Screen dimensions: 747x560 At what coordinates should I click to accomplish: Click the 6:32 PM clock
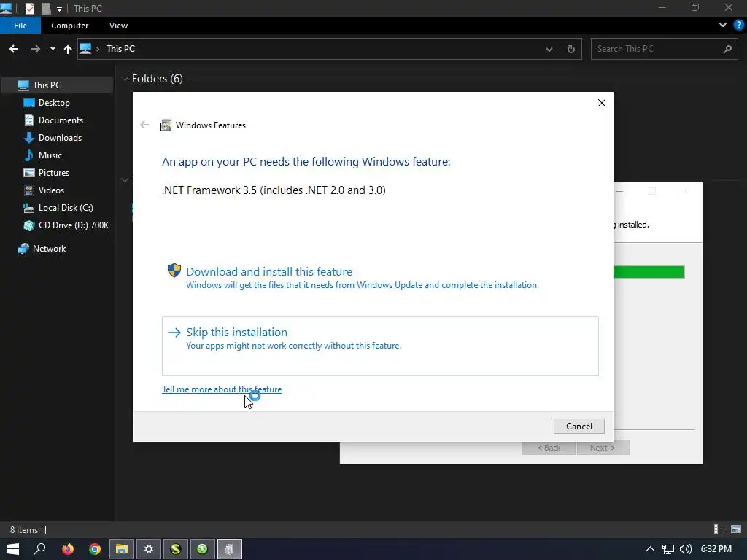pos(716,549)
